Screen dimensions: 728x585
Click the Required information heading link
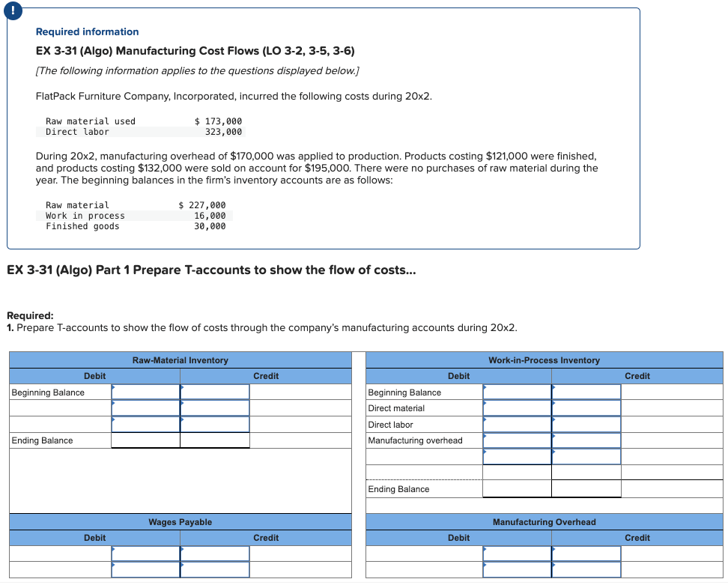(88, 31)
